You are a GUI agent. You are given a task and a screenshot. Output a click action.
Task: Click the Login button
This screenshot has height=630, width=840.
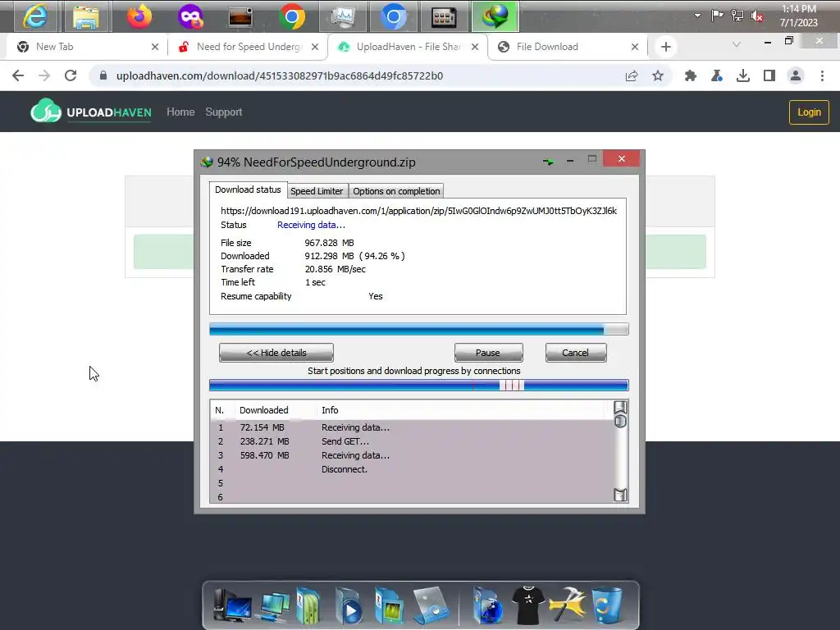coord(809,112)
